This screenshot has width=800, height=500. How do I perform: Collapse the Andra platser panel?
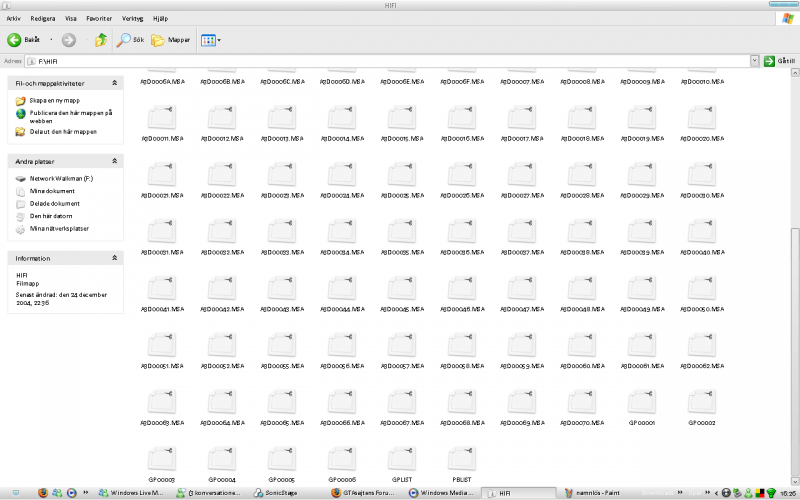(114, 160)
